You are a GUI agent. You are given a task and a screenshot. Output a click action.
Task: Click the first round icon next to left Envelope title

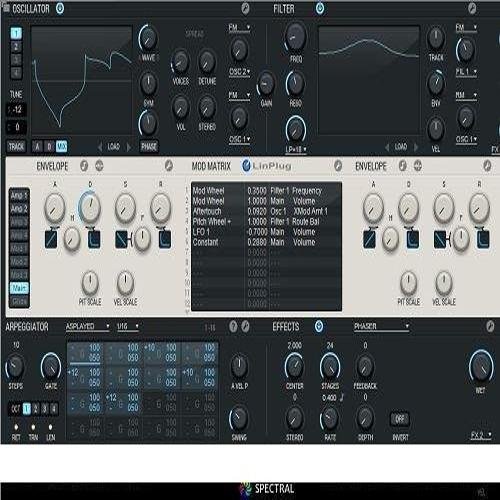[x=84, y=166]
